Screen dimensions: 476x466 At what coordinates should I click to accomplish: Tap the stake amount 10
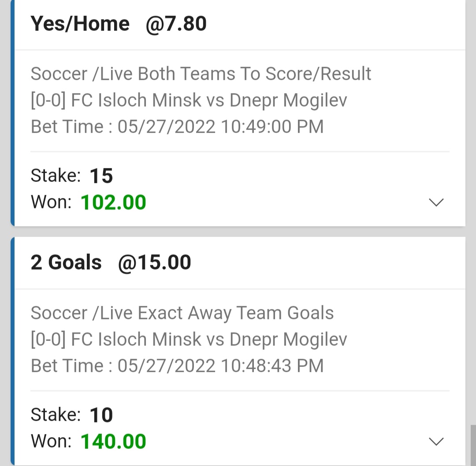pyautogui.click(x=101, y=415)
